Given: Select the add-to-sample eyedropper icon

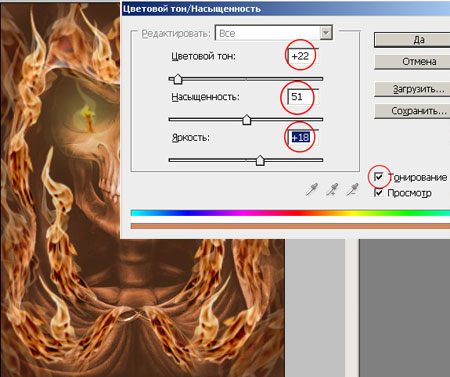Looking at the screenshot, I should [x=332, y=189].
